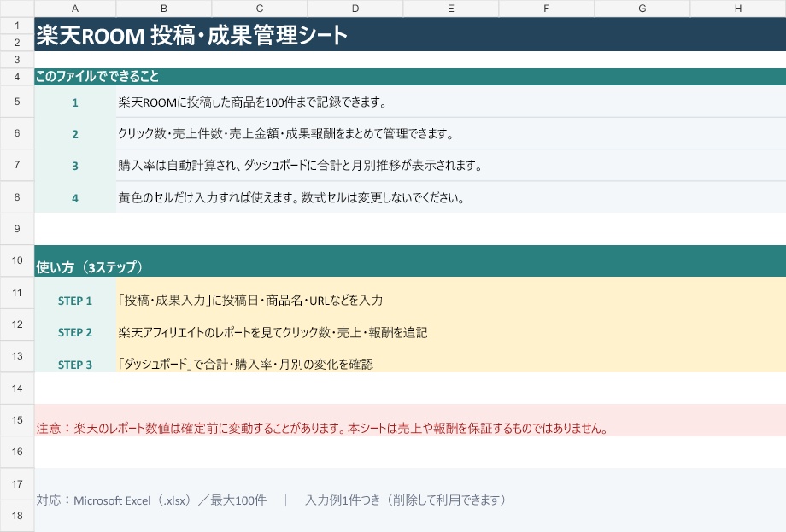Select row 6 header
Viewport: 786px width, 532px height.
(17, 133)
